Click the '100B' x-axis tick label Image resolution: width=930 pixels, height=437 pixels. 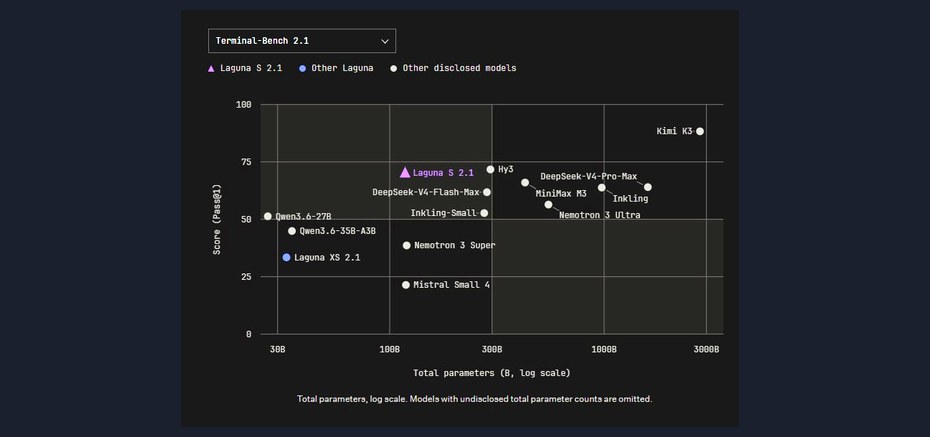pos(390,350)
